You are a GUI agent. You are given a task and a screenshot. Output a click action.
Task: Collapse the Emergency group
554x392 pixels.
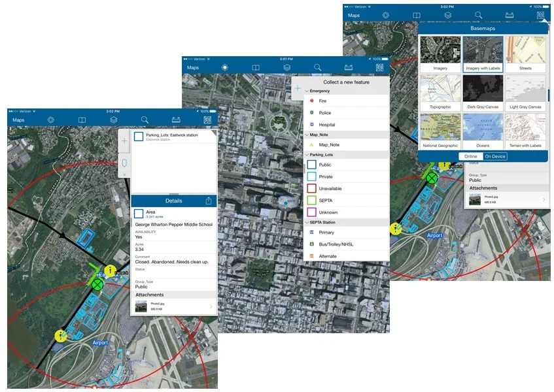pyautogui.click(x=307, y=91)
